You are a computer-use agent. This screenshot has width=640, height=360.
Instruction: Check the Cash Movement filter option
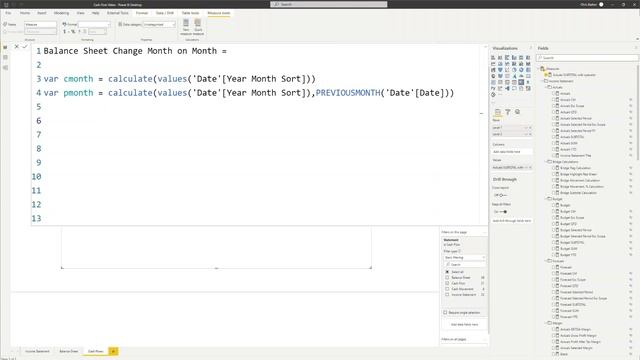tap(447, 289)
